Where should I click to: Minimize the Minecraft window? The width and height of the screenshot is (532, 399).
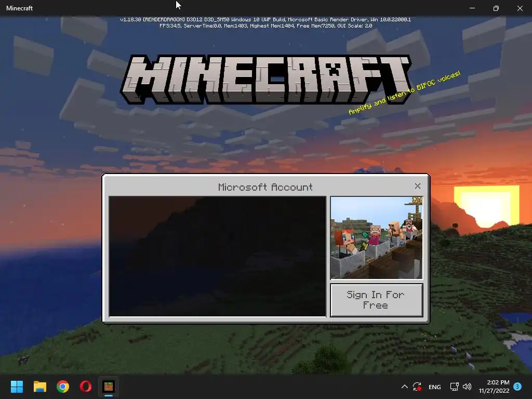472,8
